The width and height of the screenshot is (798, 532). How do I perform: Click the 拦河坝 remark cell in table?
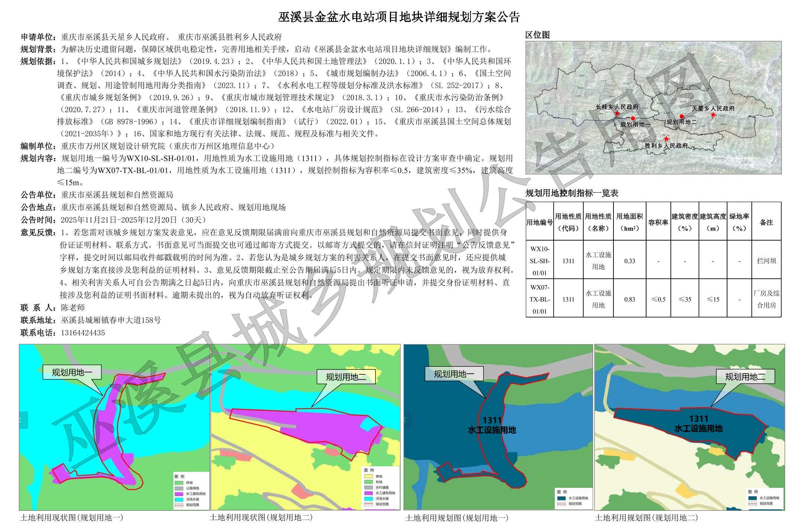766,261
